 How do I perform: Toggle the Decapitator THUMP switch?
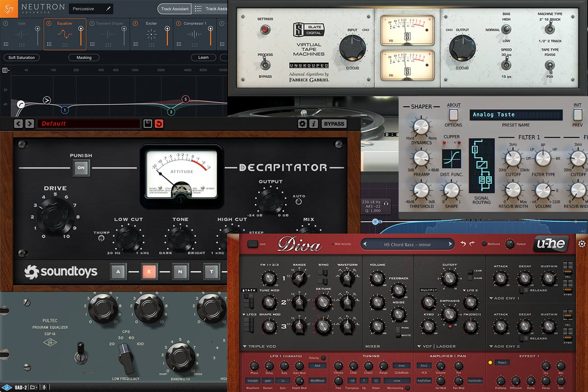(101, 238)
